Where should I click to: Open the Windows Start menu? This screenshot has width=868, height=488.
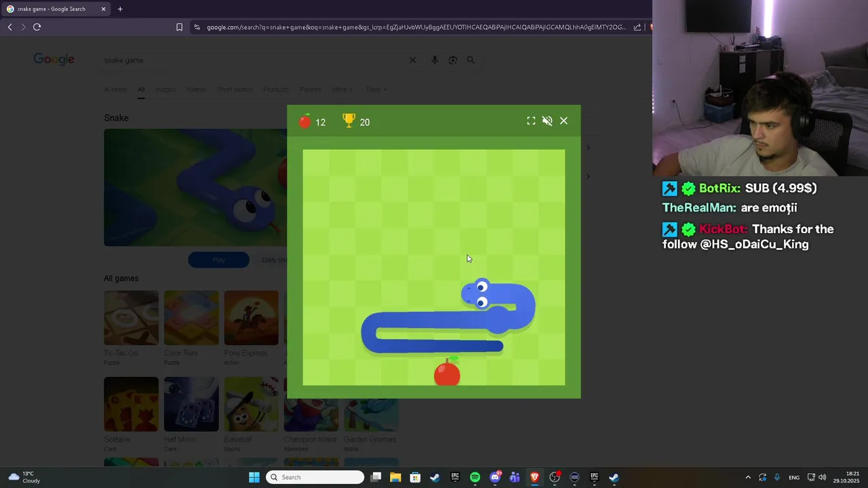click(x=254, y=477)
